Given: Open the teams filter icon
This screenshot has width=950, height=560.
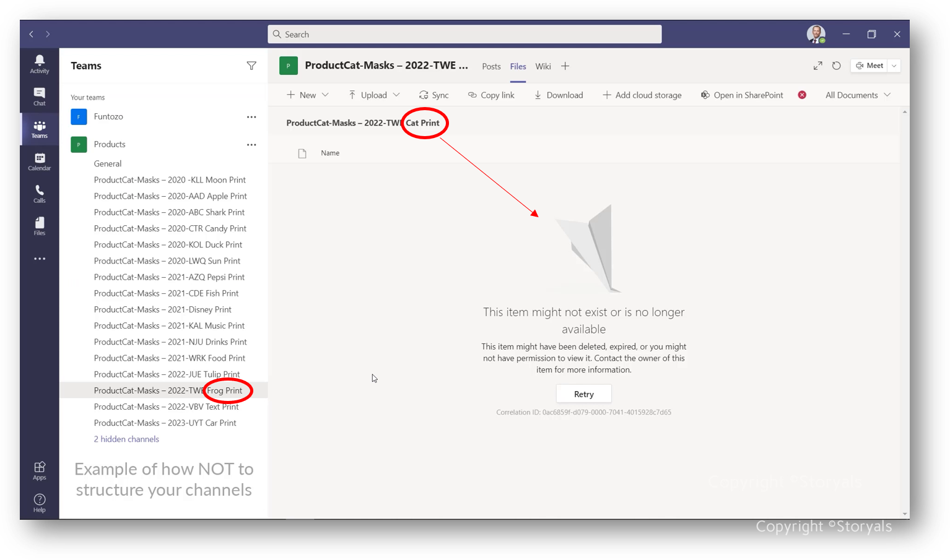Looking at the screenshot, I should pyautogui.click(x=251, y=66).
